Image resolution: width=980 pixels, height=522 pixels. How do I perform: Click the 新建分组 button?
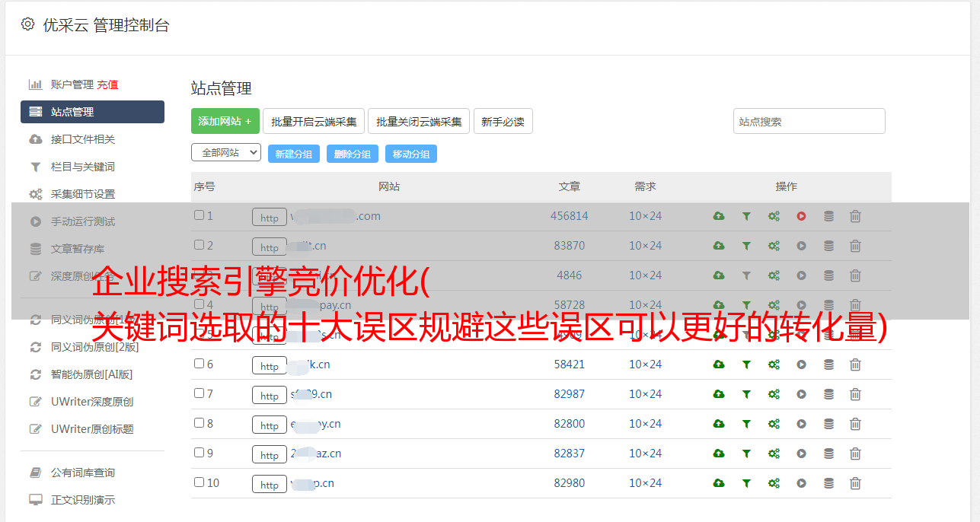pyautogui.click(x=294, y=154)
